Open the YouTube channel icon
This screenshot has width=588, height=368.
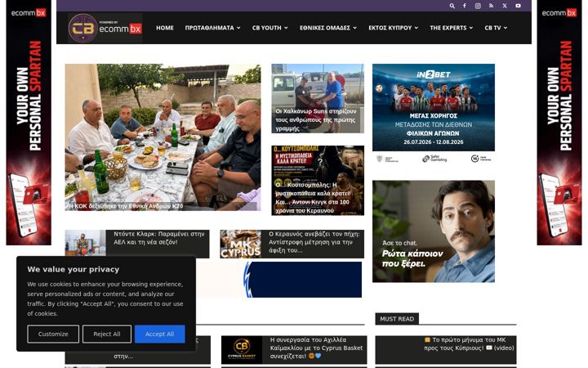[x=518, y=6]
